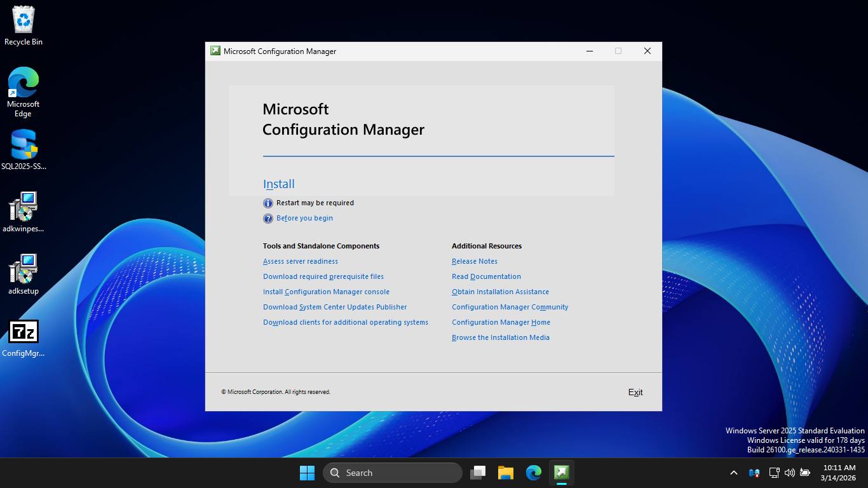Screen dimensions: 868x488
Task: Select the SQL2025-SSEI installer desktop icon
Action: [24, 150]
